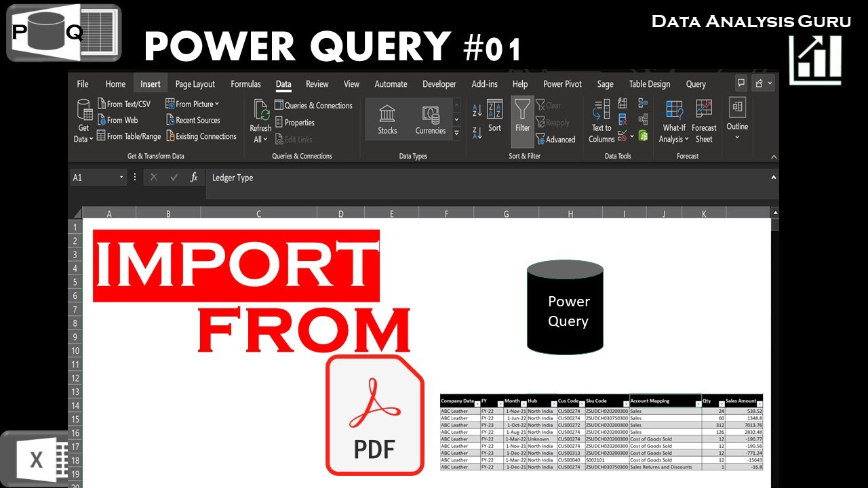Expand the formula bar
Viewport: 868px width, 488px height.
774,177
